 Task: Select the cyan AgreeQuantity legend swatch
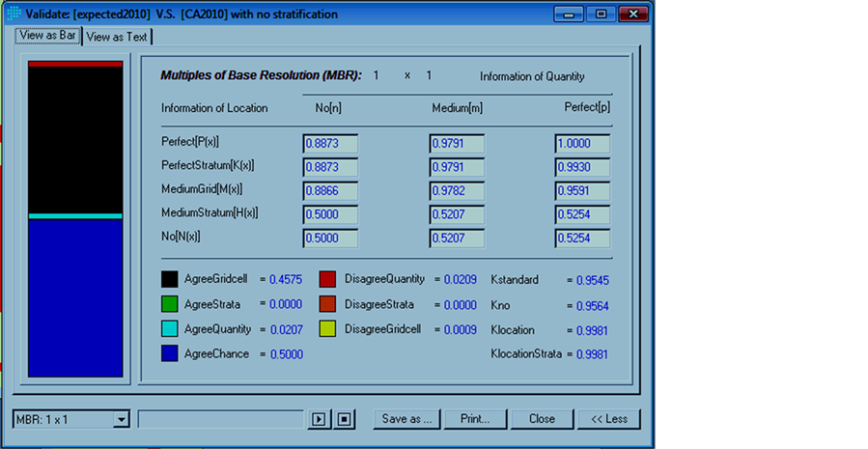[169, 329]
